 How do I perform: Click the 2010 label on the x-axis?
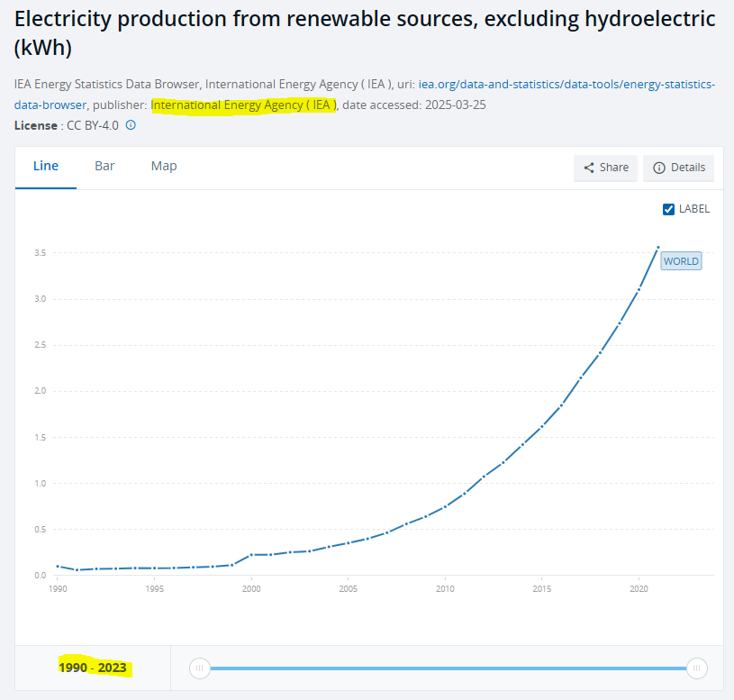pos(445,588)
